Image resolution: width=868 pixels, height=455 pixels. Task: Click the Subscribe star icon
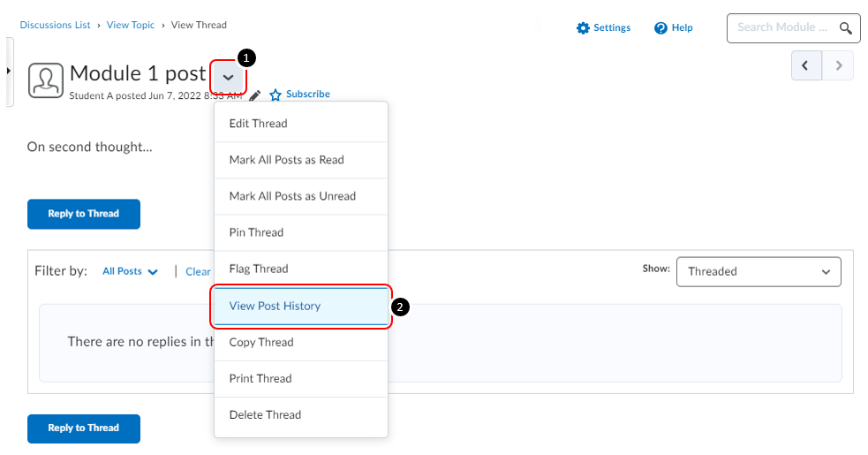[x=275, y=95]
